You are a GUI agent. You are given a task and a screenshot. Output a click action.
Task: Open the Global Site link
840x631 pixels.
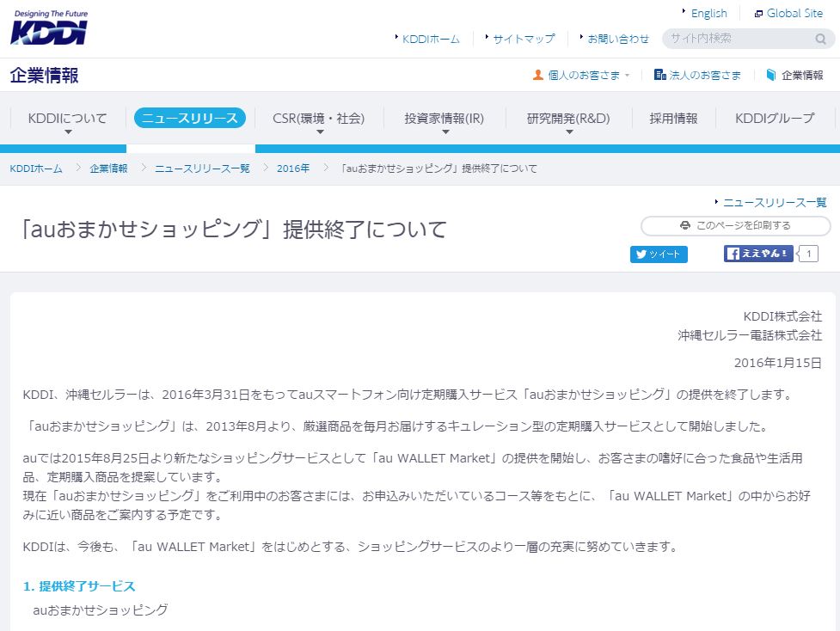tap(794, 14)
